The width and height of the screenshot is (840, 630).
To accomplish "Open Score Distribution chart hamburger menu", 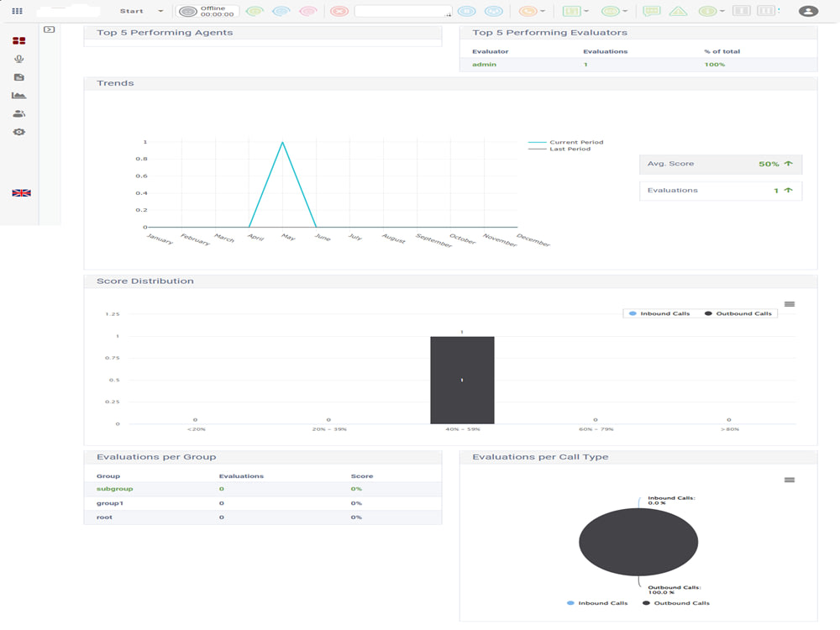I will [790, 304].
